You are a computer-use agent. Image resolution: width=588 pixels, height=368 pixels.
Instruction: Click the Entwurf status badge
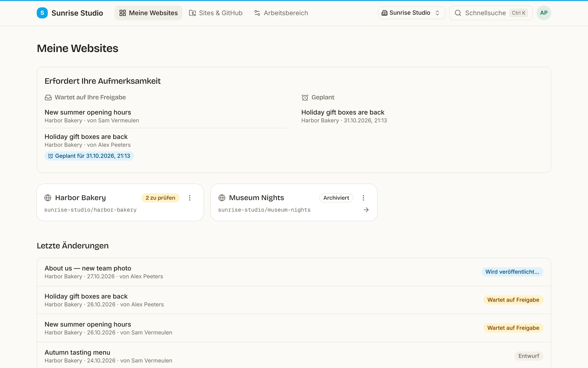click(529, 356)
